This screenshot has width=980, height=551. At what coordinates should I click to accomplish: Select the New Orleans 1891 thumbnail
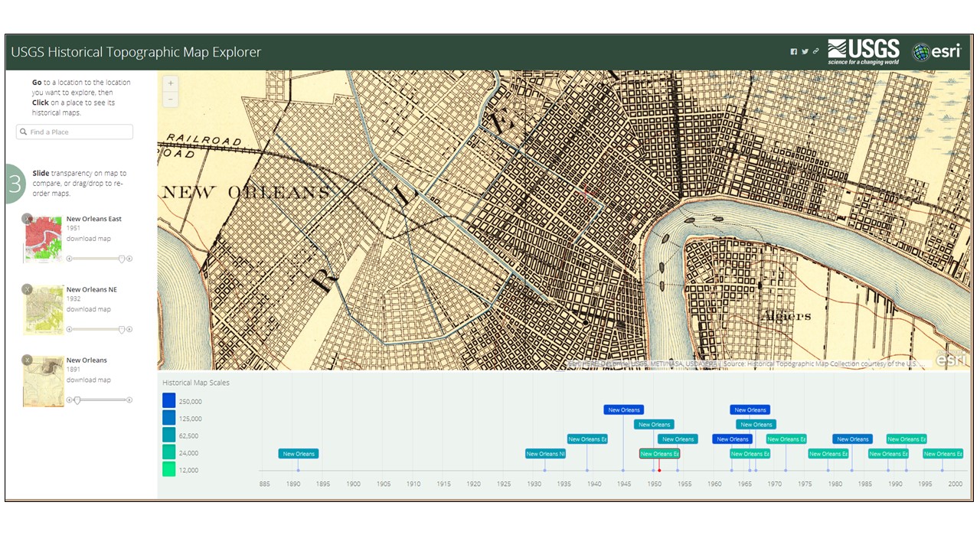(x=43, y=380)
